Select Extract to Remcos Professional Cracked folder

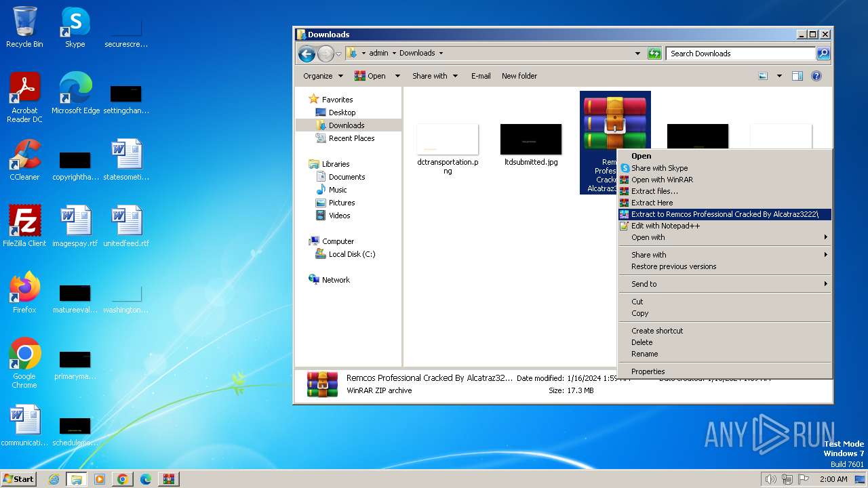(x=725, y=214)
